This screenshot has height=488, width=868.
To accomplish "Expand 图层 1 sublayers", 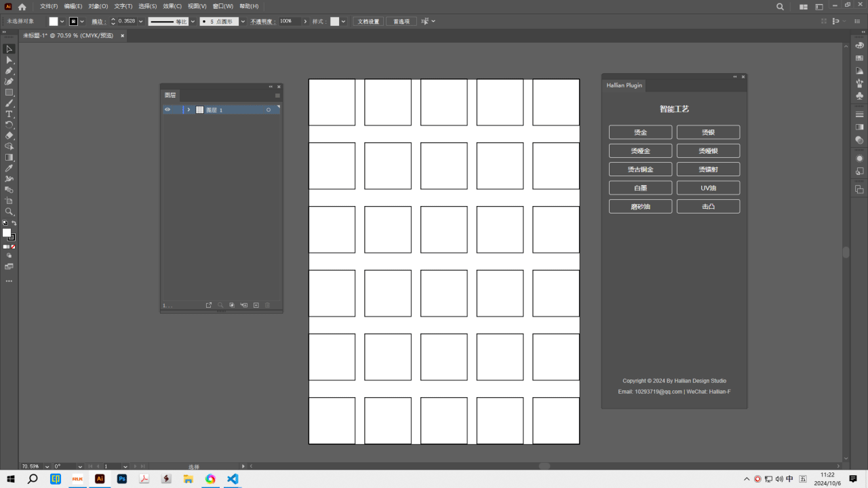I will click(x=189, y=110).
